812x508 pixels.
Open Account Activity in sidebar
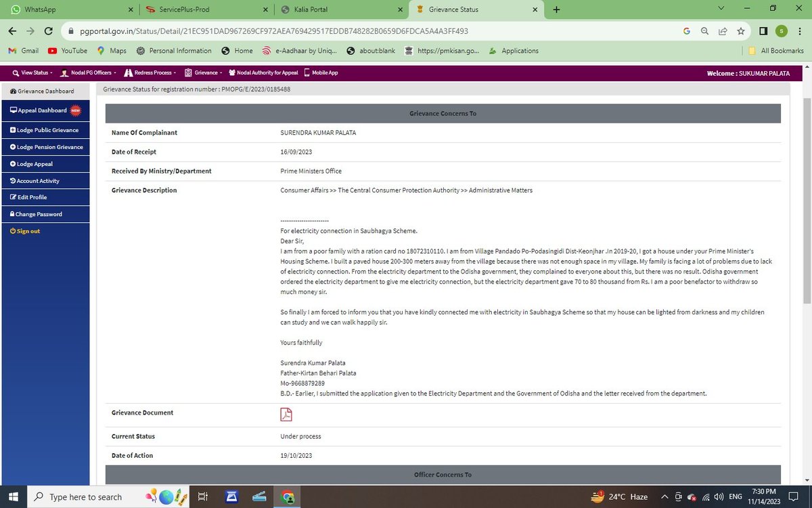[45, 181]
